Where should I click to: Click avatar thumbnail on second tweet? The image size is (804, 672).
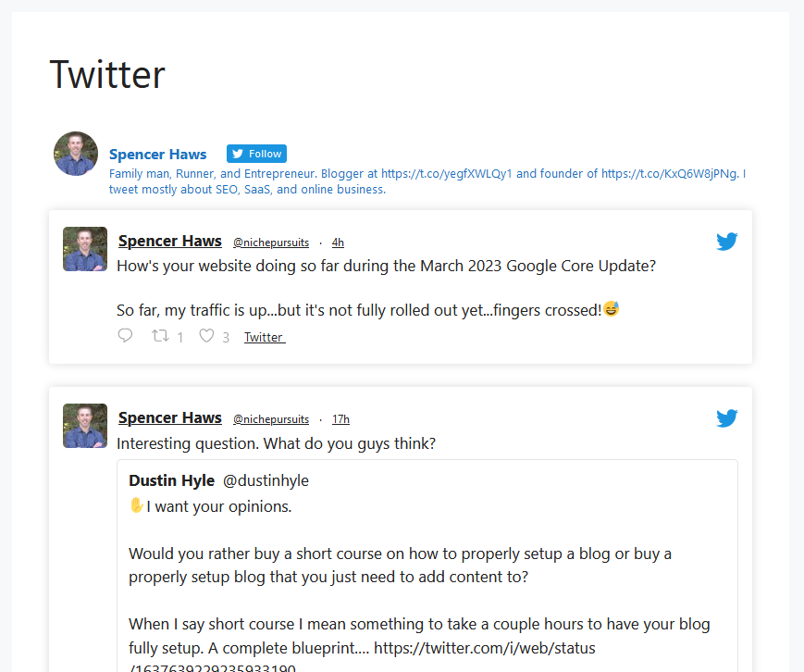(x=85, y=426)
